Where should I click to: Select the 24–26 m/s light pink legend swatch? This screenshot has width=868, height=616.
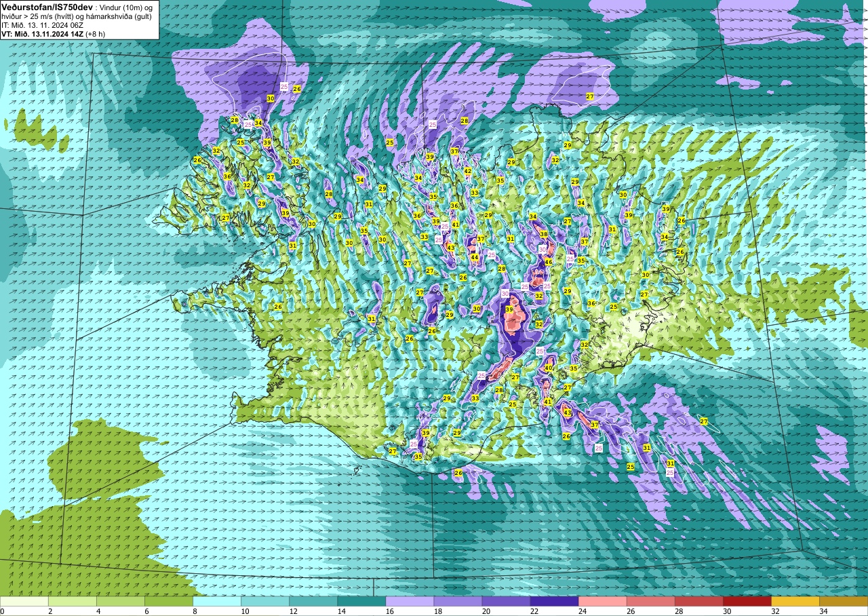602,601
